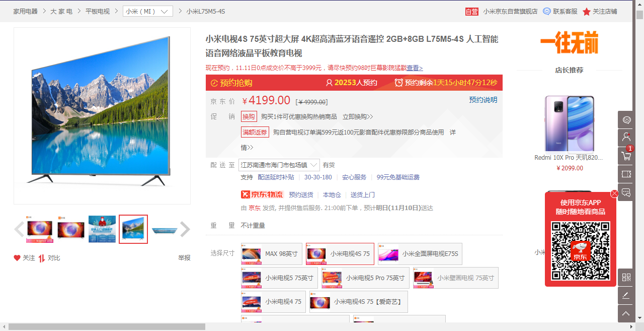This screenshot has height=331, width=644.
Task: Select the side-view TV thumbnail
Action: click(165, 229)
